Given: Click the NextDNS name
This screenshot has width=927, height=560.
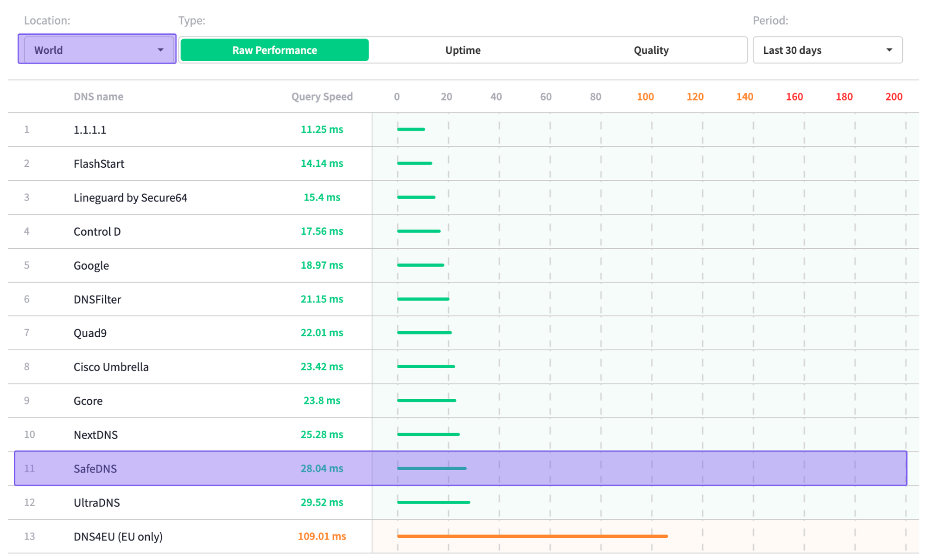Looking at the screenshot, I should pyautogui.click(x=95, y=434).
